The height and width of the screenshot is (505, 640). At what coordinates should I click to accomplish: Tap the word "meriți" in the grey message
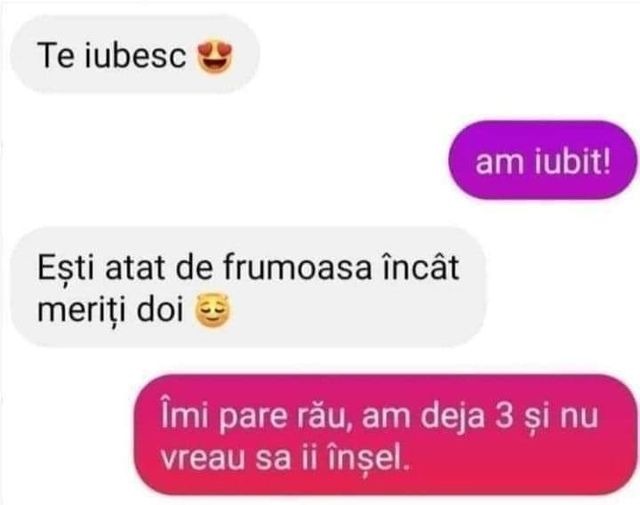[x=81, y=311]
